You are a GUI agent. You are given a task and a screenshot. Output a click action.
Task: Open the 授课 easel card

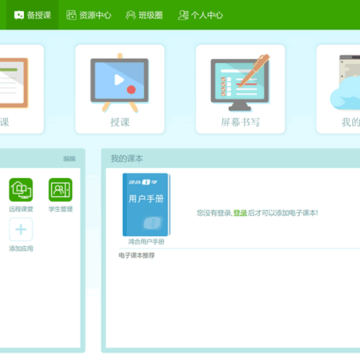(120, 89)
